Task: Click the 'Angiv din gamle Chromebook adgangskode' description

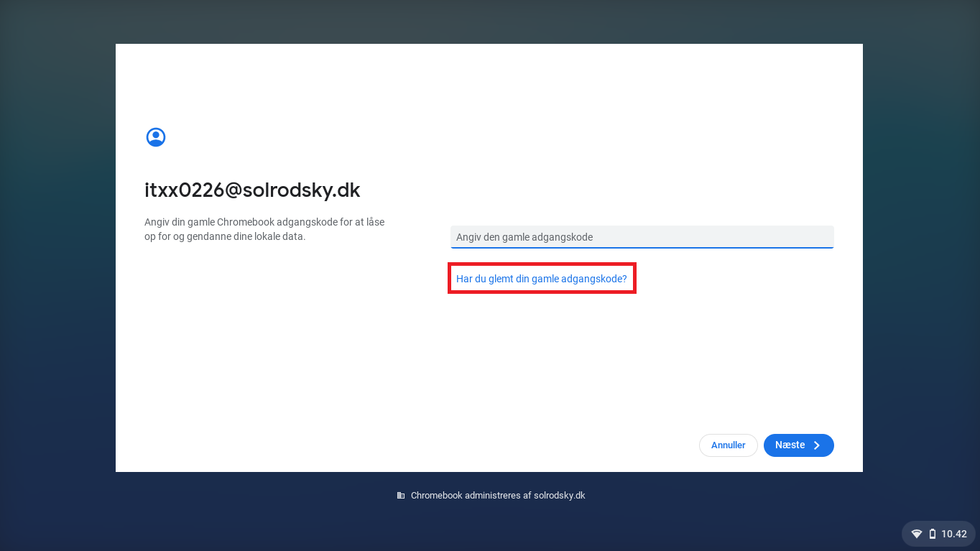Action: pyautogui.click(x=264, y=223)
